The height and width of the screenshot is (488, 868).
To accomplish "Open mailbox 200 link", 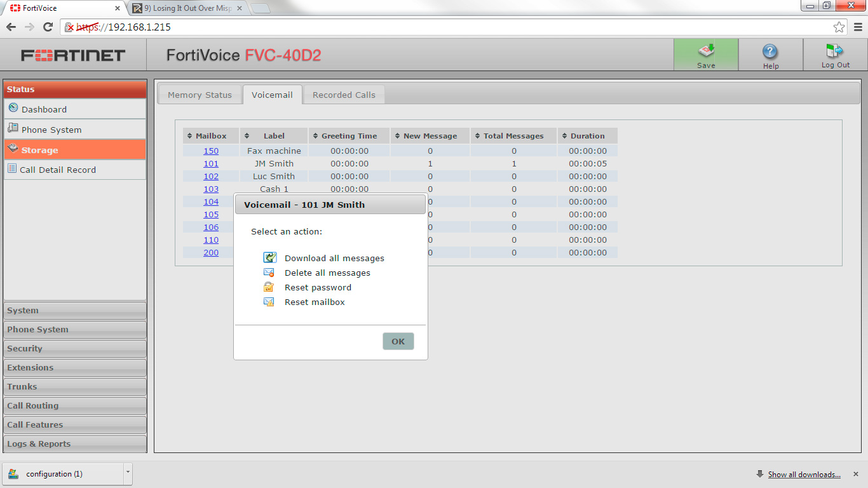I will 211,252.
